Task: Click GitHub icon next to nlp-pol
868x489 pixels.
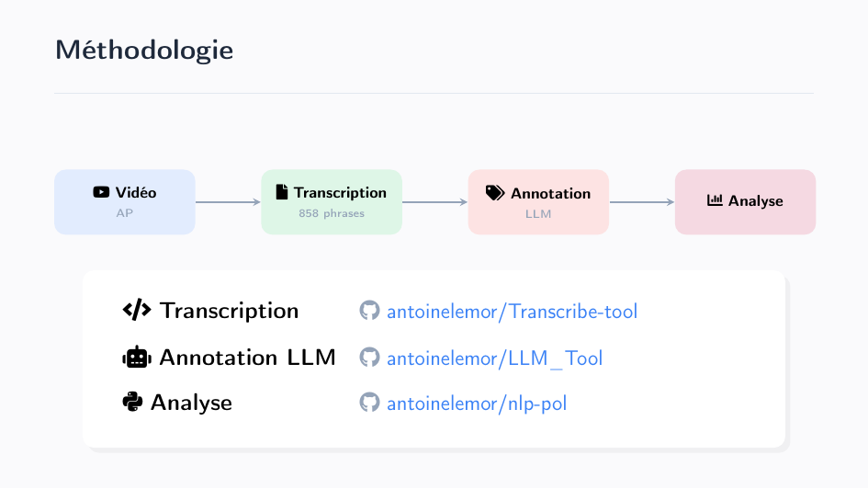Action: 369,403
